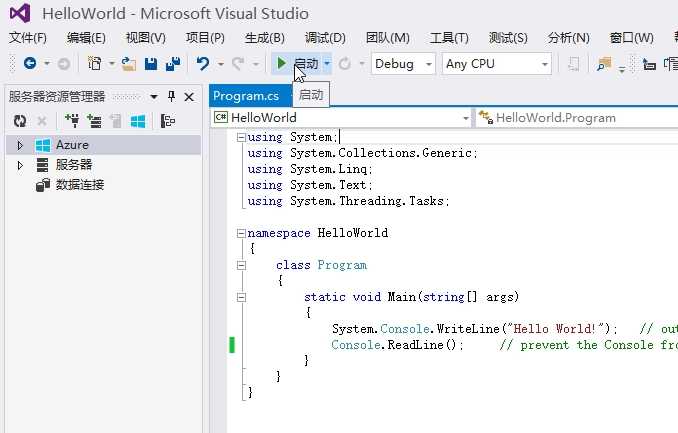The image size is (678, 433).
Task: Open the 窗口(W) menu
Action: coord(631,38)
